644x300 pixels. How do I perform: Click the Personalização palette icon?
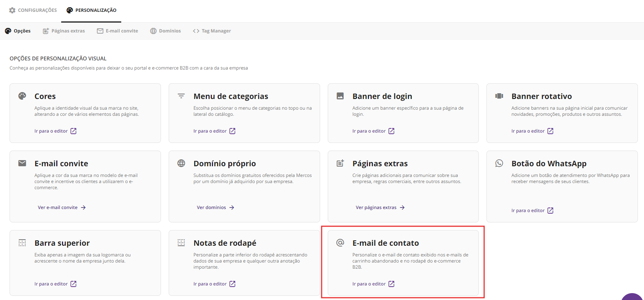point(70,10)
